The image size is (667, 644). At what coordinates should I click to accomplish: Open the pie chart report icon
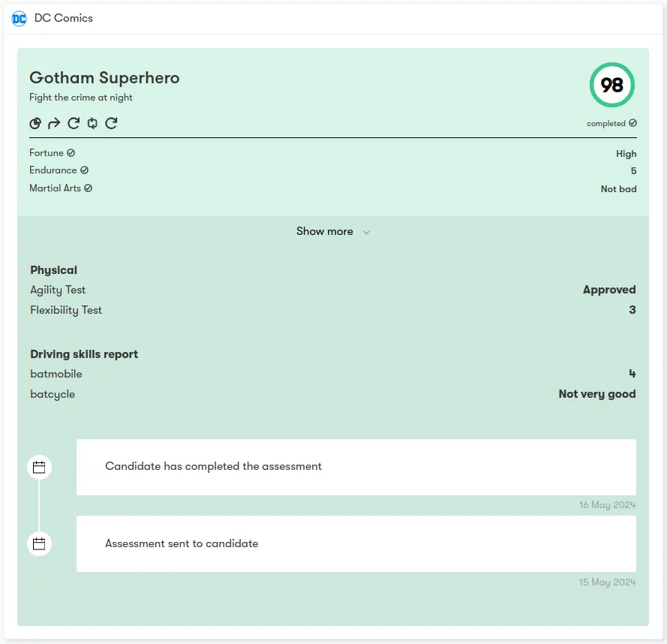click(x=35, y=123)
